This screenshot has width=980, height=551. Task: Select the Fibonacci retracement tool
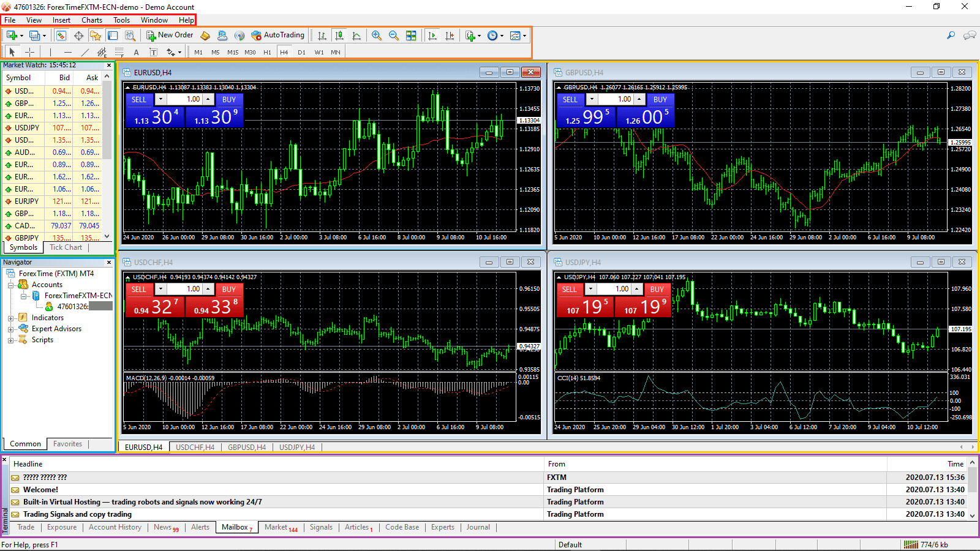[x=119, y=52]
